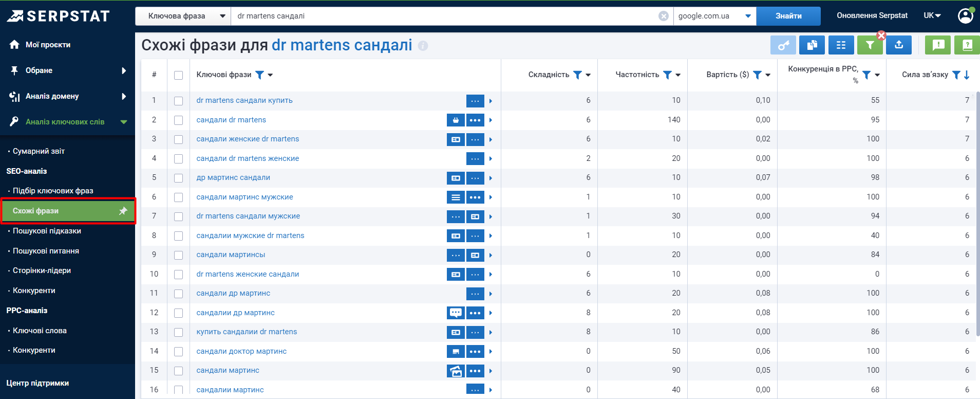This screenshot has width=980, height=399.
Task: Open the feedback speech bubble icon
Action: [938, 45]
